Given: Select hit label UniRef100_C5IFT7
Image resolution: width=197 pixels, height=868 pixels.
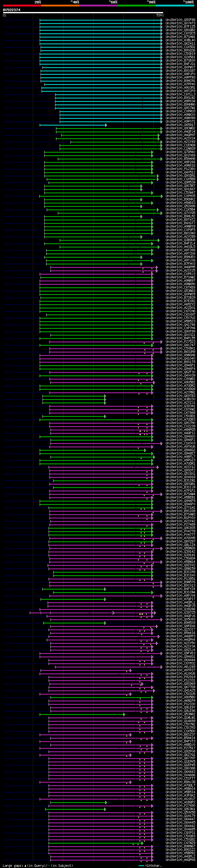Looking at the screenshot, I should [x=180, y=779].
